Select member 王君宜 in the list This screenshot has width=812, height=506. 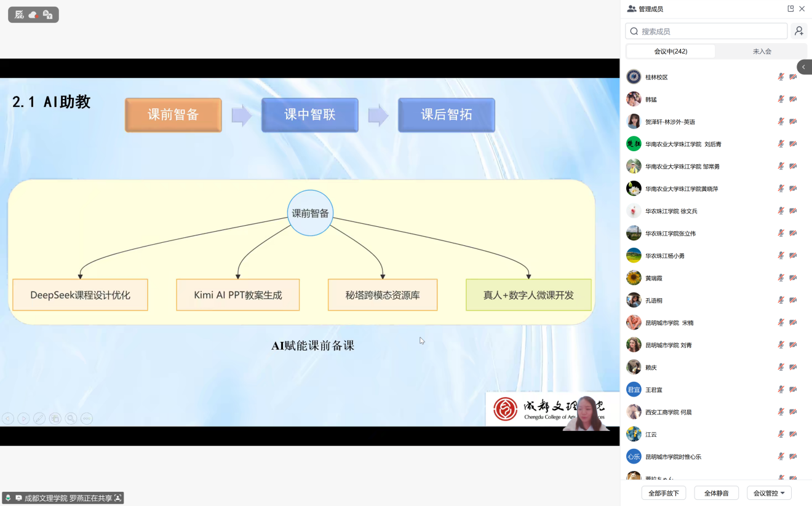pos(653,390)
